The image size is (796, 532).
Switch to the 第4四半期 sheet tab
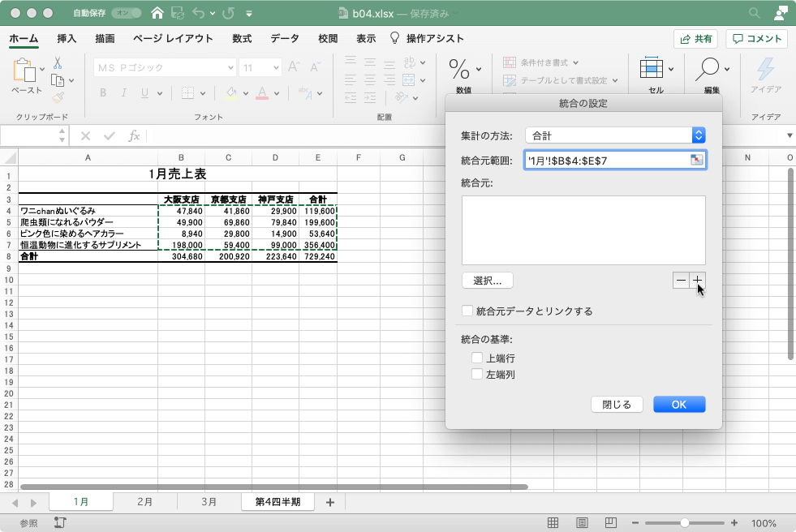pos(278,501)
